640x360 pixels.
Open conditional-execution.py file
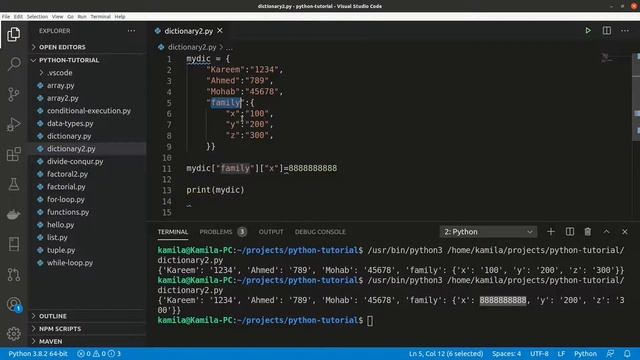pyautogui.click(x=89, y=111)
